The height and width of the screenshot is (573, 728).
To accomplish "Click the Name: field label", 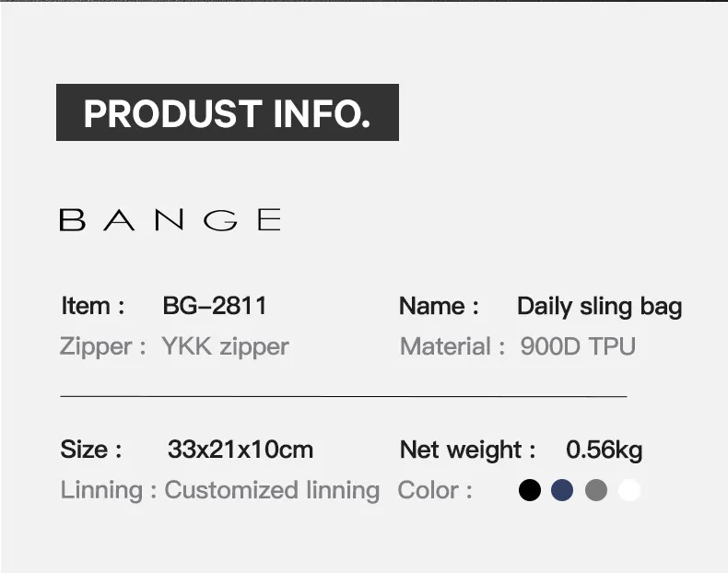I will tap(439, 306).
